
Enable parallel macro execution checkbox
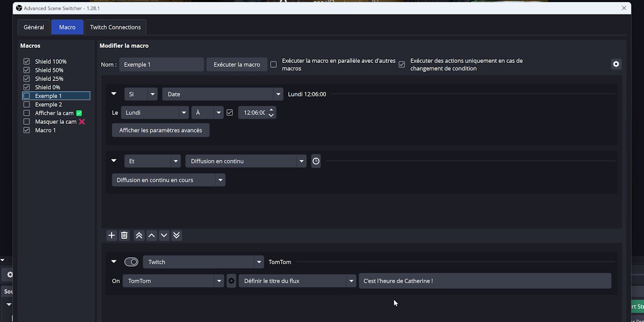273,64
